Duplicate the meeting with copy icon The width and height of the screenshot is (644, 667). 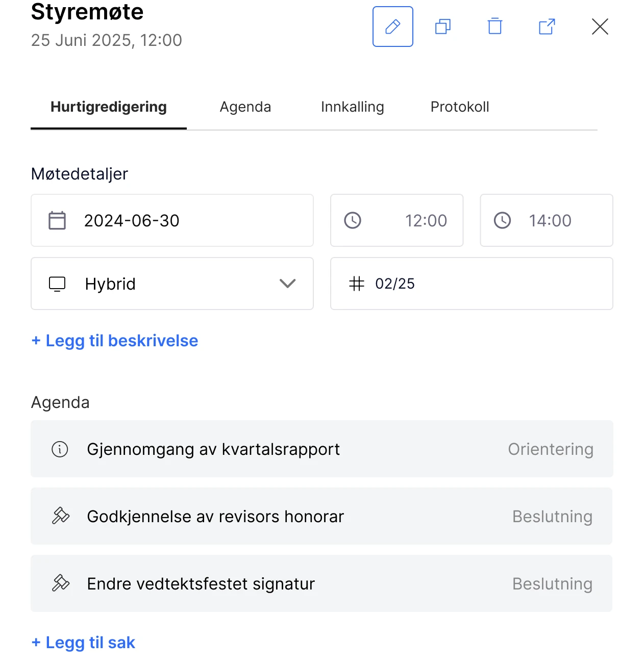coord(443,27)
